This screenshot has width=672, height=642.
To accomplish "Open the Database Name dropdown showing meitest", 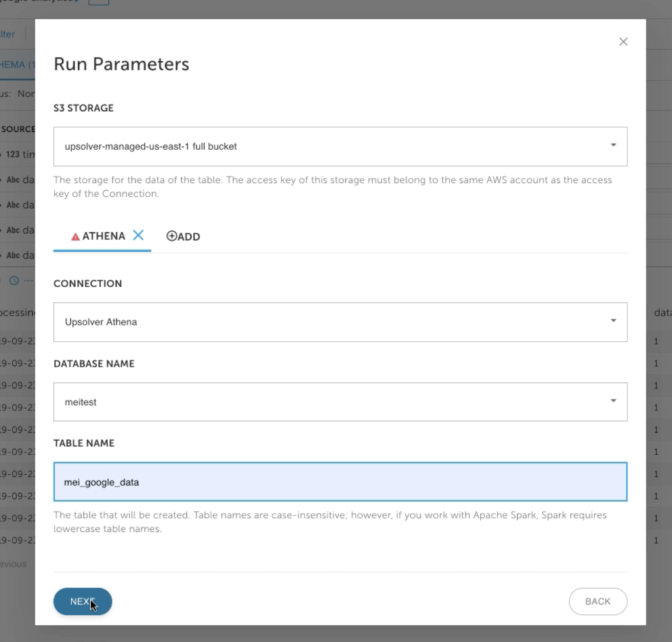I will (x=341, y=402).
